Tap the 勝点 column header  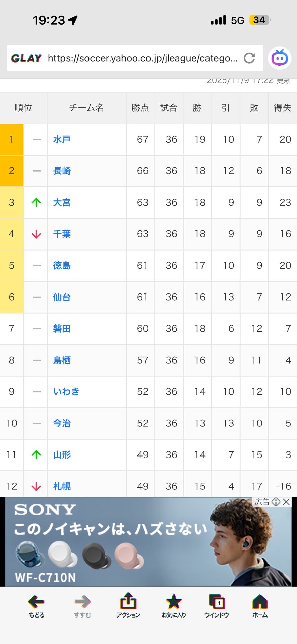[x=140, y=108]
